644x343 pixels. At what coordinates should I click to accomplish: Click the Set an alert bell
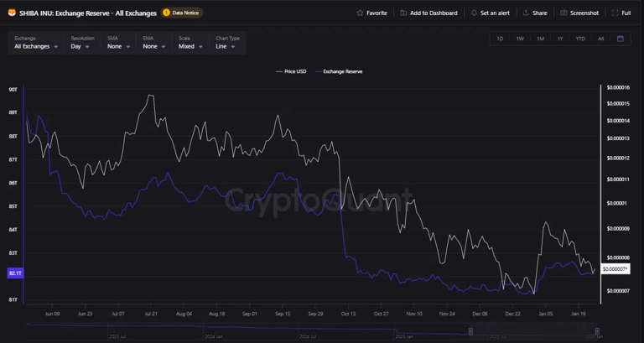tap(474, 13)
